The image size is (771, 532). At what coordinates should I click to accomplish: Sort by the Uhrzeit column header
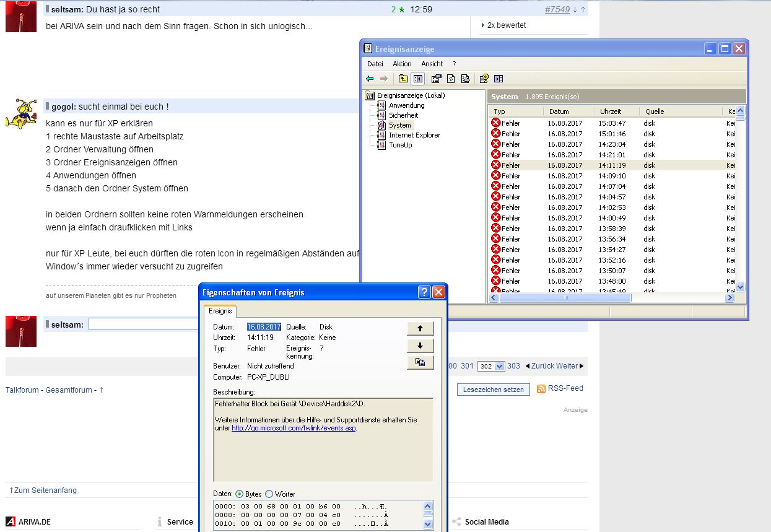pyautogui.click(x=617, y=111)
